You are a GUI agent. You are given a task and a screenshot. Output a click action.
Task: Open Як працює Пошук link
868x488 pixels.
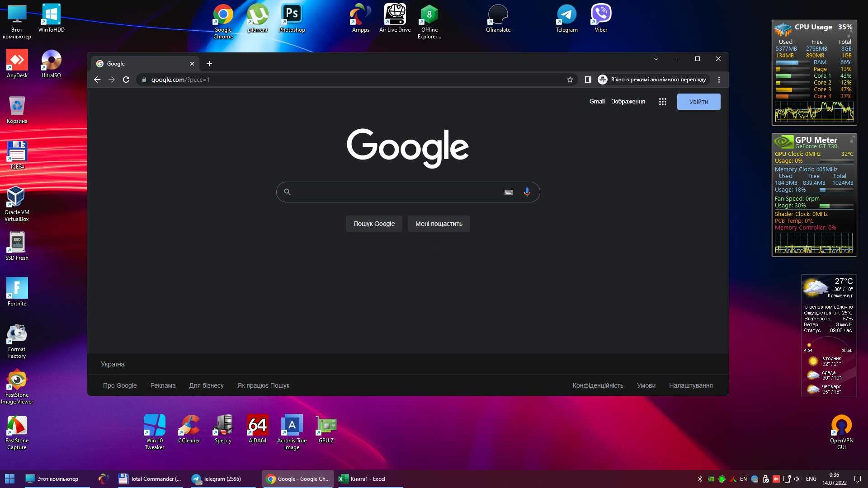(263, 385)
